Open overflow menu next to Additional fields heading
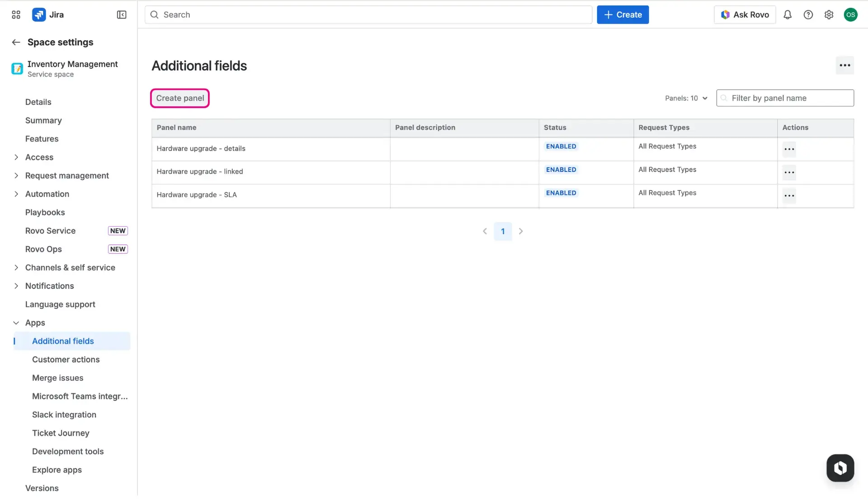The height and width of the screenshot is (500, 868). pos(844,65)
